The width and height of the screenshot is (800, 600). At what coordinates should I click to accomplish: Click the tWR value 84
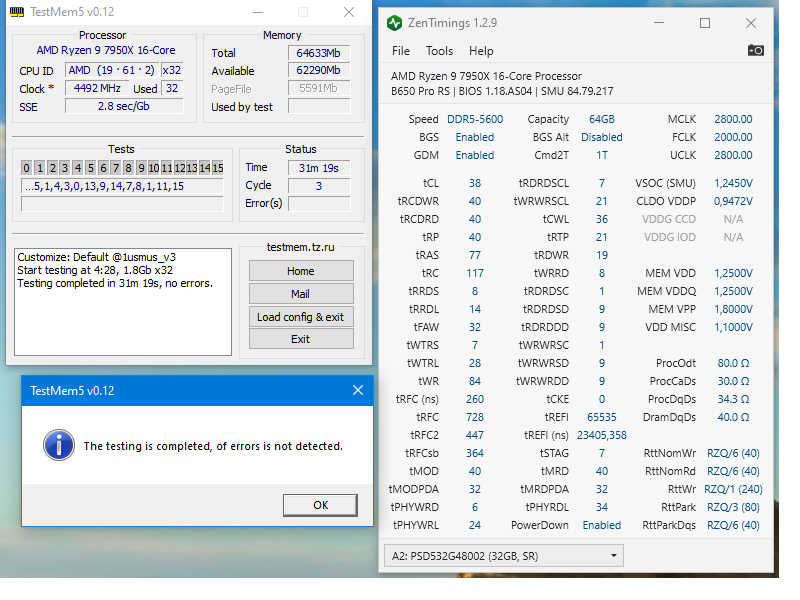[474, 381]
